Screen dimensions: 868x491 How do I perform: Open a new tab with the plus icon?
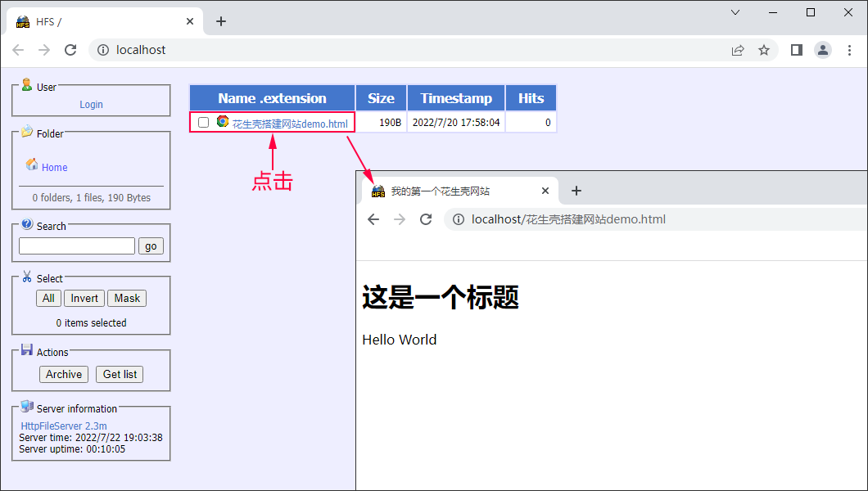[221, 21]
